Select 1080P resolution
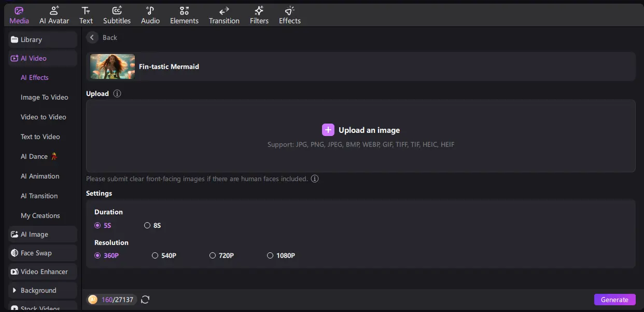 pyautogui.click(x=270, y=255)
